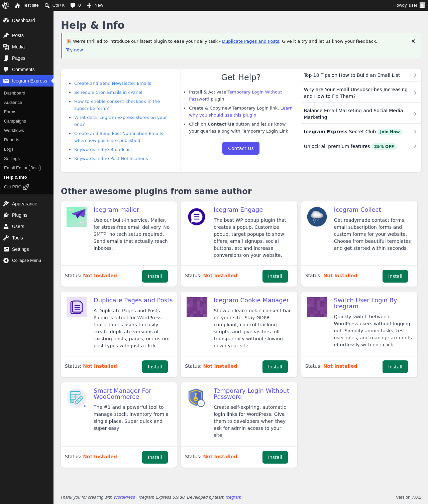Click the Settings sliders icon in sidebar
Screen dimensions: 428x504
point(6,249)
